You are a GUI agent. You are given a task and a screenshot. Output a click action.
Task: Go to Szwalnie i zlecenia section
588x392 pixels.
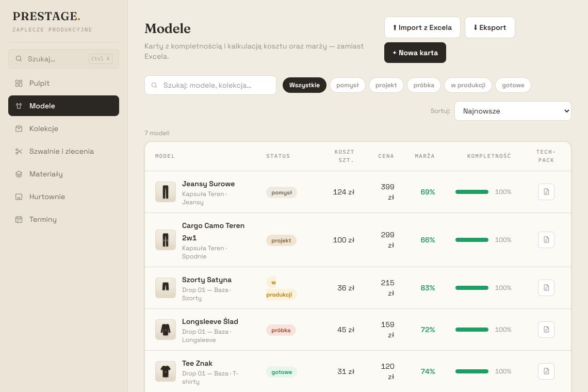click(x=64, y=151)
